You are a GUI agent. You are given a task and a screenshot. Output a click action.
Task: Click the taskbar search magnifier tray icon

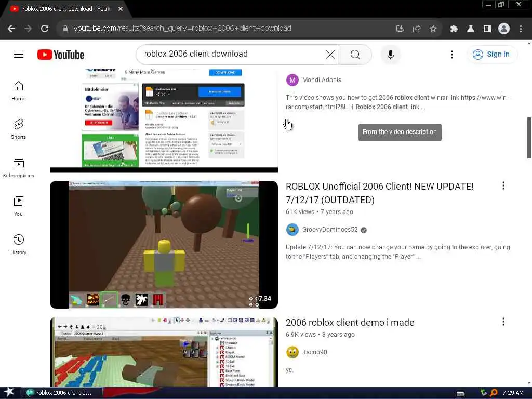(x=494, y=393)
